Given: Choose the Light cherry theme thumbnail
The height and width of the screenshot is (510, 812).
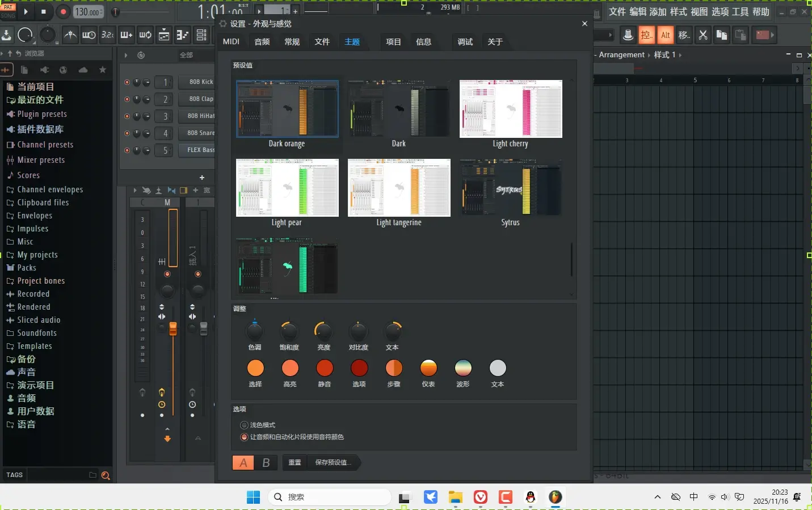Looking at the screenshot, I should coord(511,109).
